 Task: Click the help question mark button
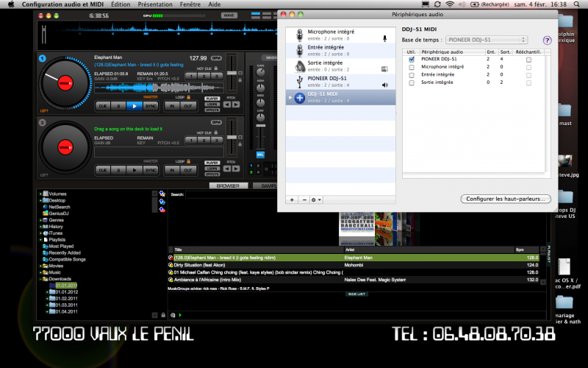[547, 40]
